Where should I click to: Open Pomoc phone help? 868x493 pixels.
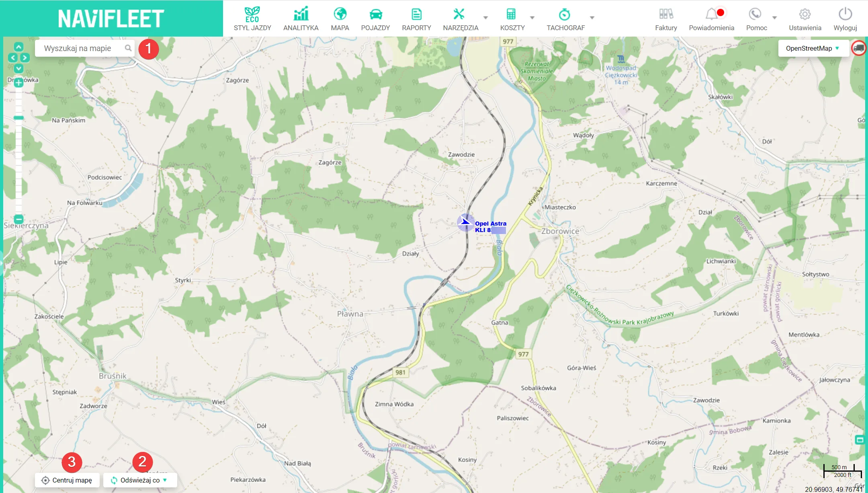pos(756,18)
